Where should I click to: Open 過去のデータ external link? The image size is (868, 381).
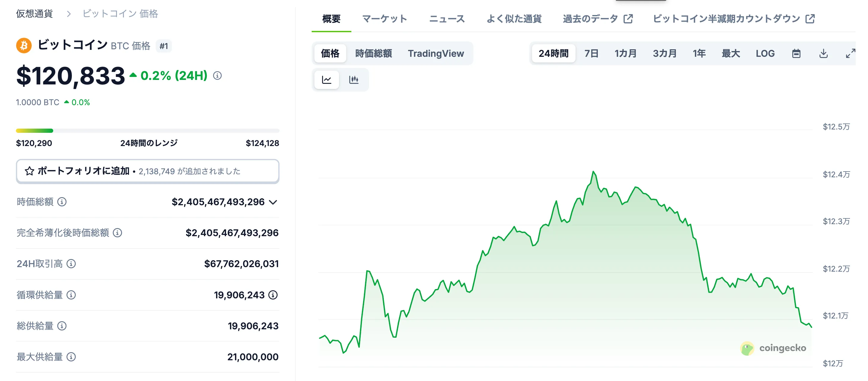[598, 19]
